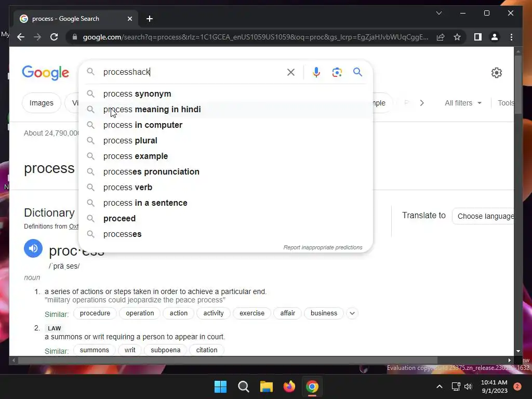Click the Google logo

click(46, 73)
